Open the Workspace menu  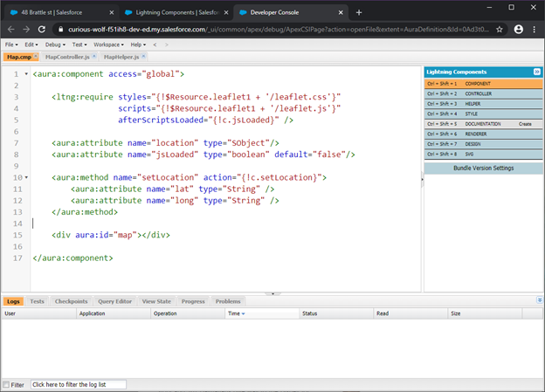tap(108, 45)
